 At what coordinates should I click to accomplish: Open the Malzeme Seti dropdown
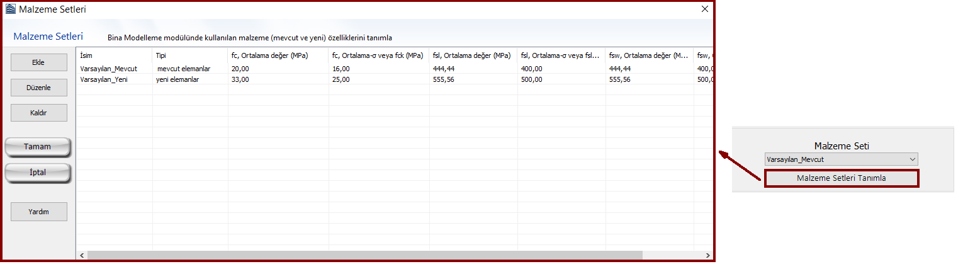point(841,160)
